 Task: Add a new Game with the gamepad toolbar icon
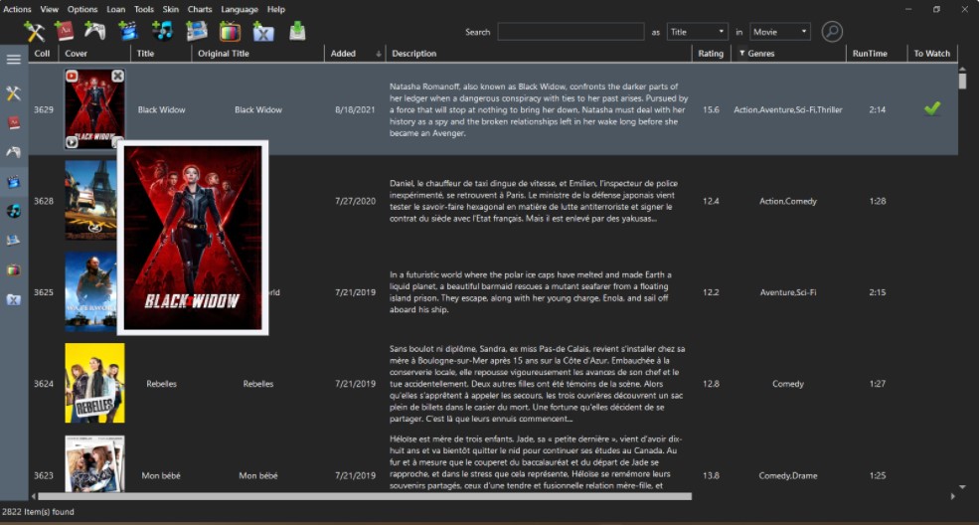click(95, 31)
